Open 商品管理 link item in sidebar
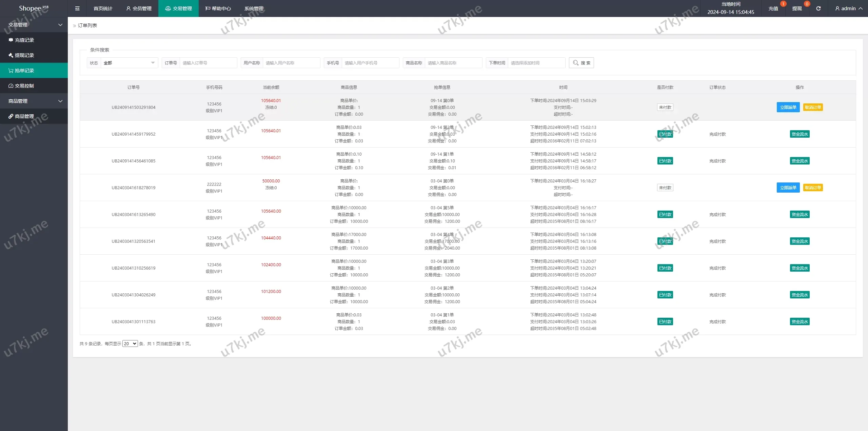 coord(24,116)
